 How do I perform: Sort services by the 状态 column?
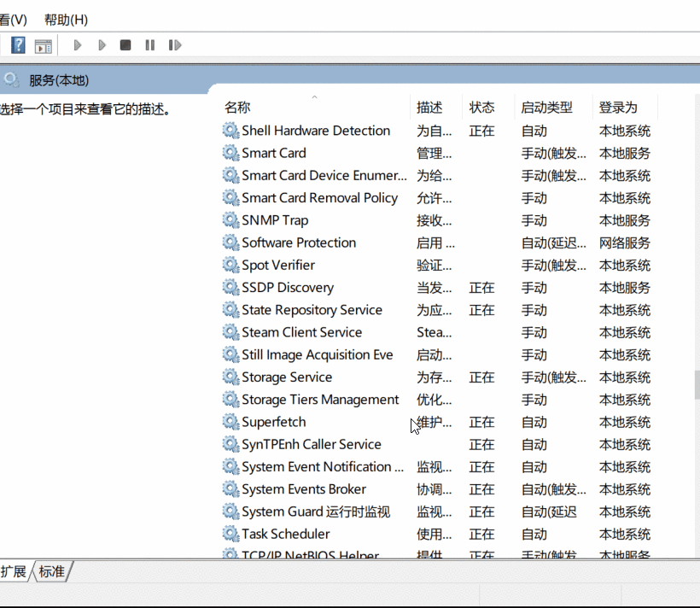[484, 106]
